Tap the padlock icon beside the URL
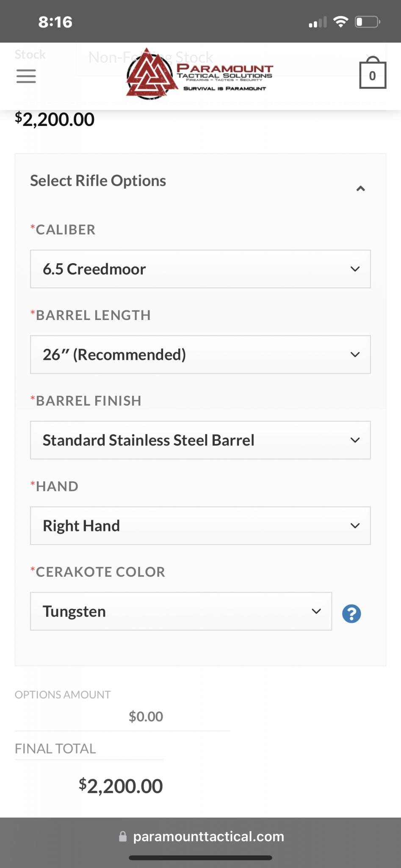This screenshot has height=868, width=401. point(123,836)
